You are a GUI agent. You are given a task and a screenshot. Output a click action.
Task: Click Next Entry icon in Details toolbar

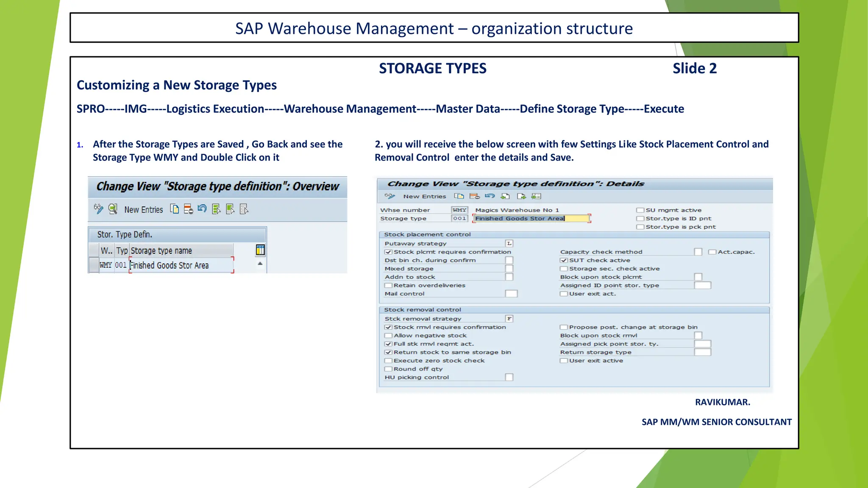click(521, 196)
